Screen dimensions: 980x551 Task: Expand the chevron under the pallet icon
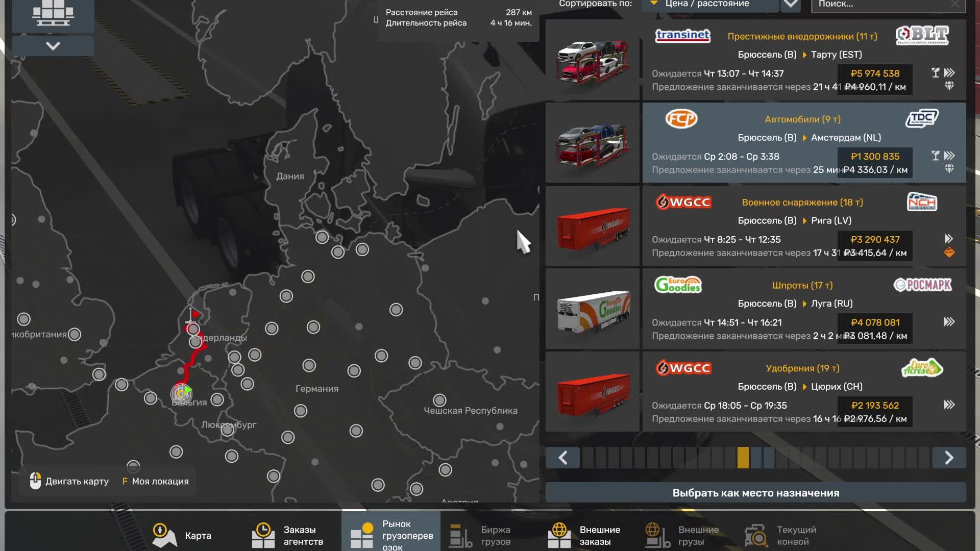click(x=53, y=46)
